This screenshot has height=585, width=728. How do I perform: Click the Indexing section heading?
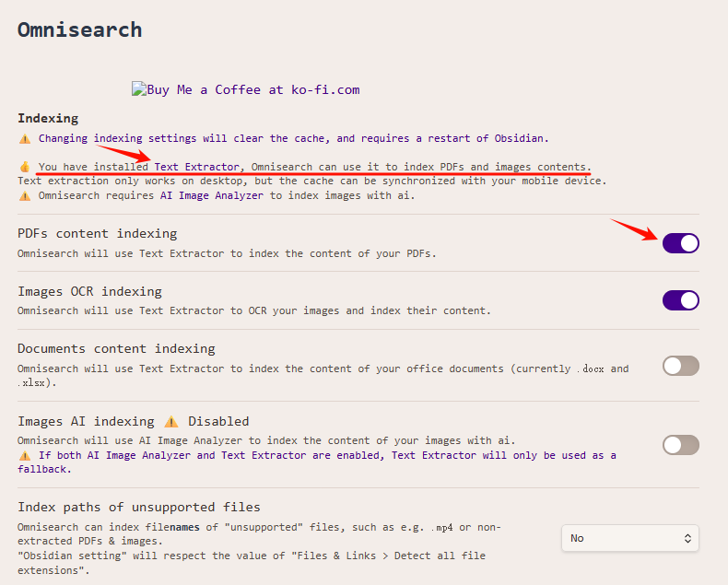(x=48, y=118)
